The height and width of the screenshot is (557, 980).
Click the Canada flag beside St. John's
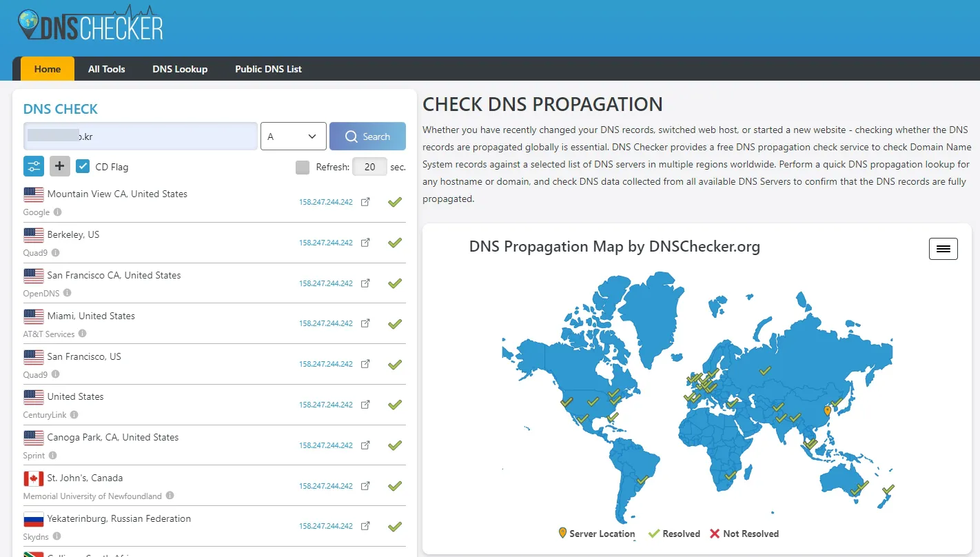click(34, 478)
